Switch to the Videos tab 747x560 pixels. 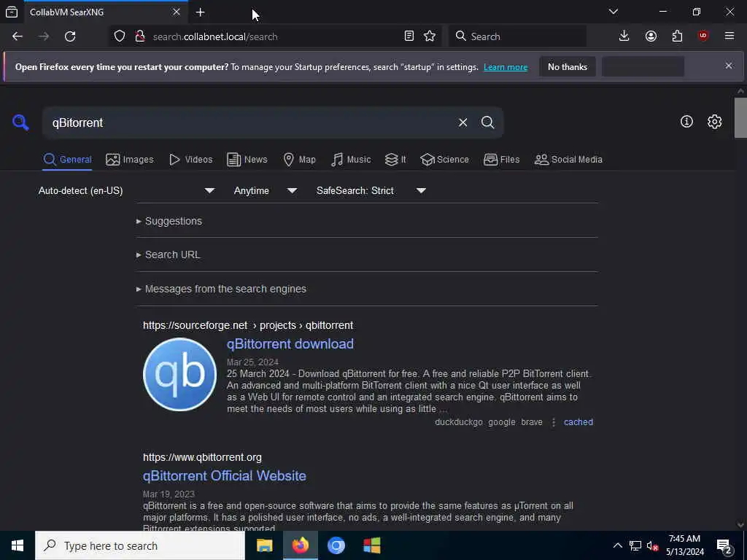tap(190, 160)
